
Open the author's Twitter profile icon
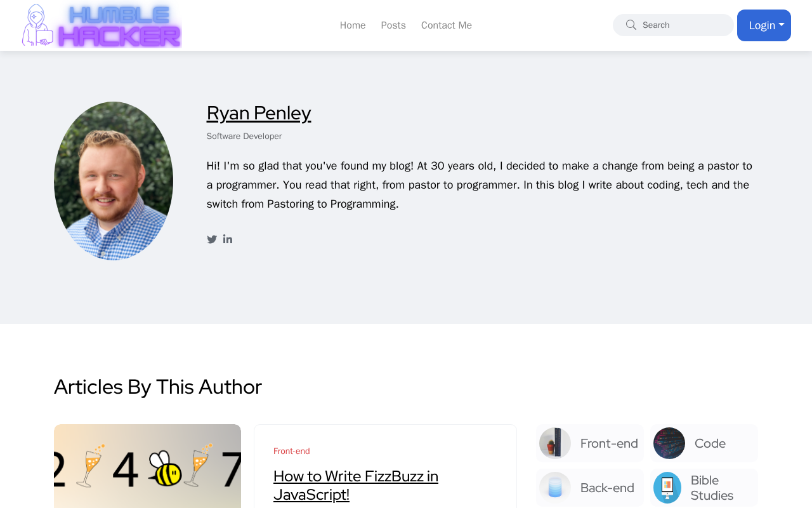click(212, 239)
